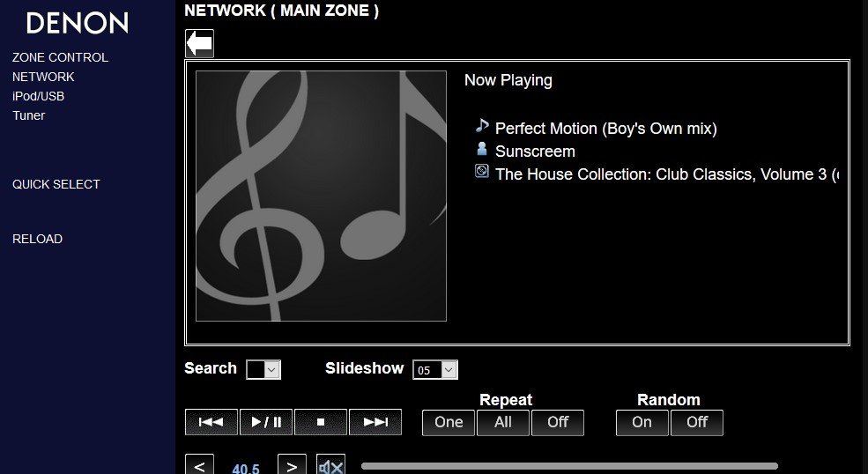The height and width of the screenshot is (474, 868).
Task: Increase volume with the > button
Action: 292,465
